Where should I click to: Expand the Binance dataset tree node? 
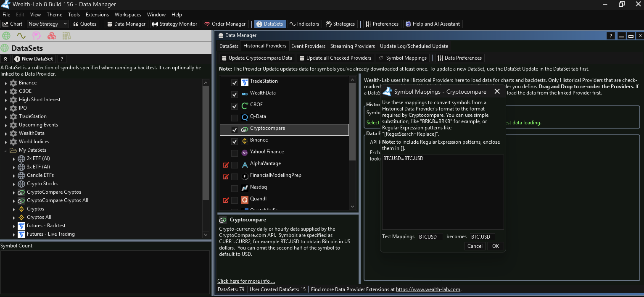click(6, 83)
